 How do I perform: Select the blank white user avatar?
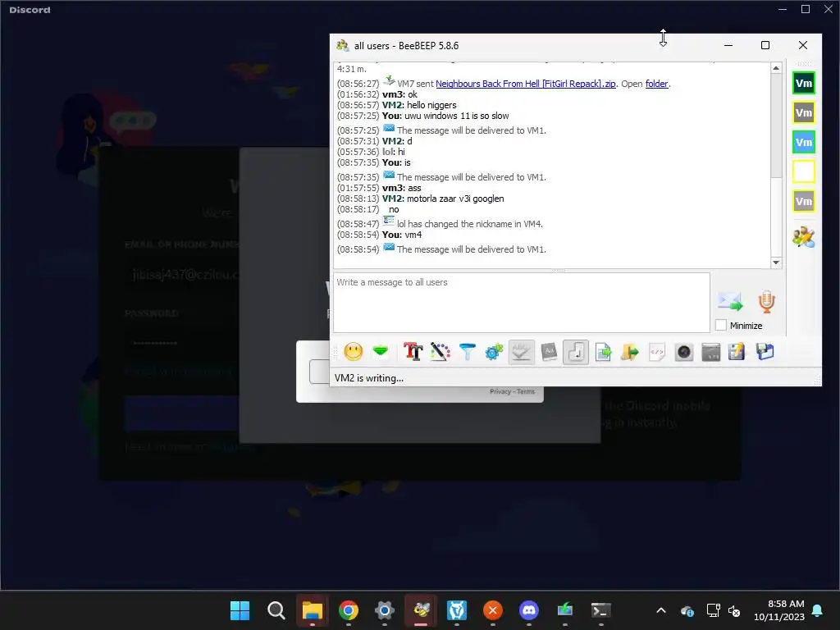[x=804, y=171]
